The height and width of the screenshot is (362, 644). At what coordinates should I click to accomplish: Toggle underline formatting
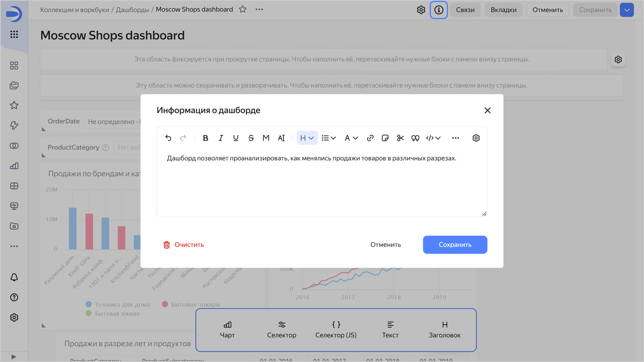(236, 138)
